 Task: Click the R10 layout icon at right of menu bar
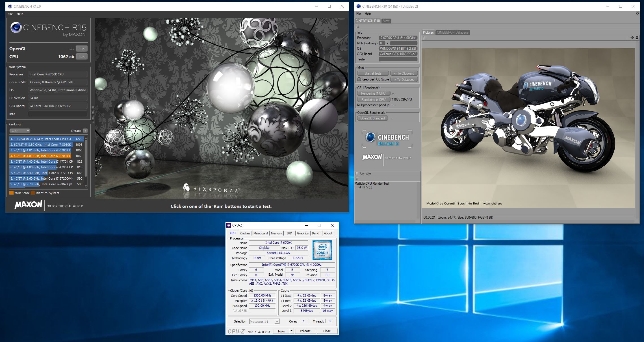pos(638,13)
